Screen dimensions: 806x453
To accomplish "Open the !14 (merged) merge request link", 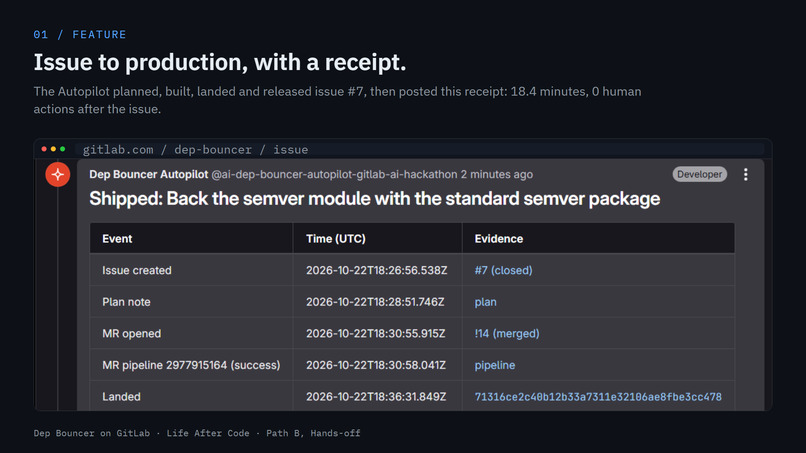I will click(x=507, y=334).
